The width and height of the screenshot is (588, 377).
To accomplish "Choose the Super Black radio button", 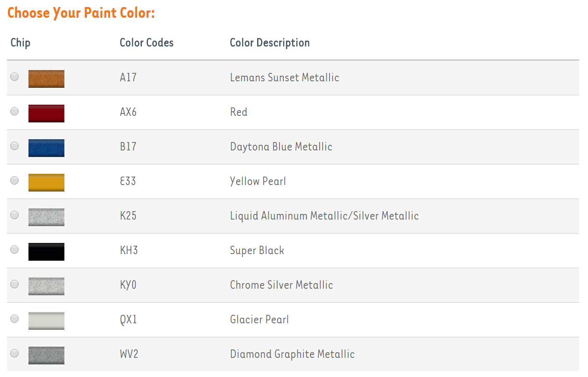I will [15, 249].
